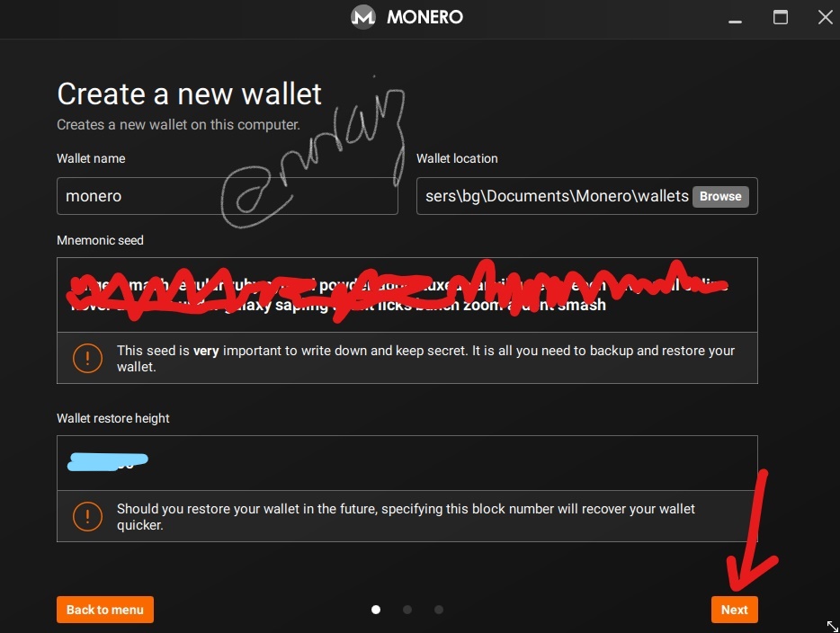Select the Mnemonic seed text box
Viewport: 840px width, 633px height.
(407, 295)
